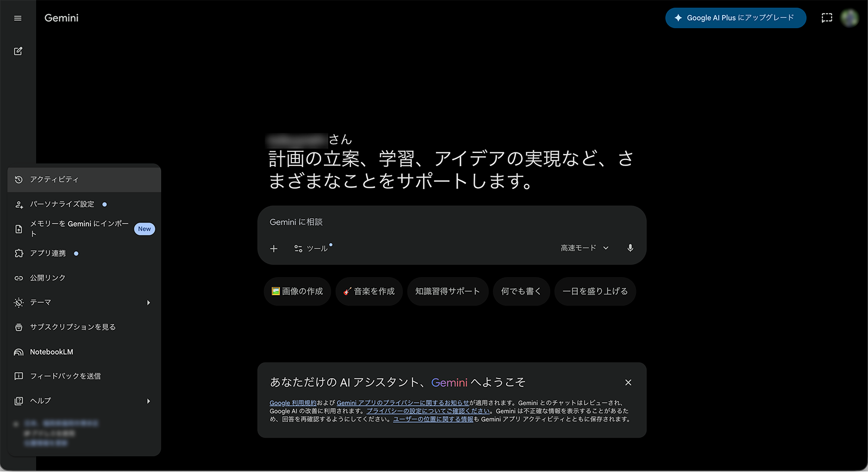
Task: Focus the Gemini に相談 prompt field
Action: coord(452,222)
